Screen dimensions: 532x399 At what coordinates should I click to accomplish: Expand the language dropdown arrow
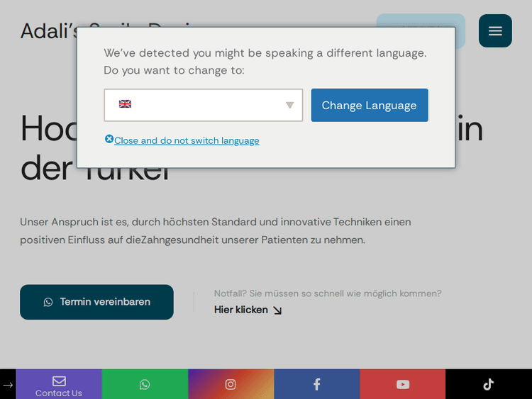click(x=289, y=105)
